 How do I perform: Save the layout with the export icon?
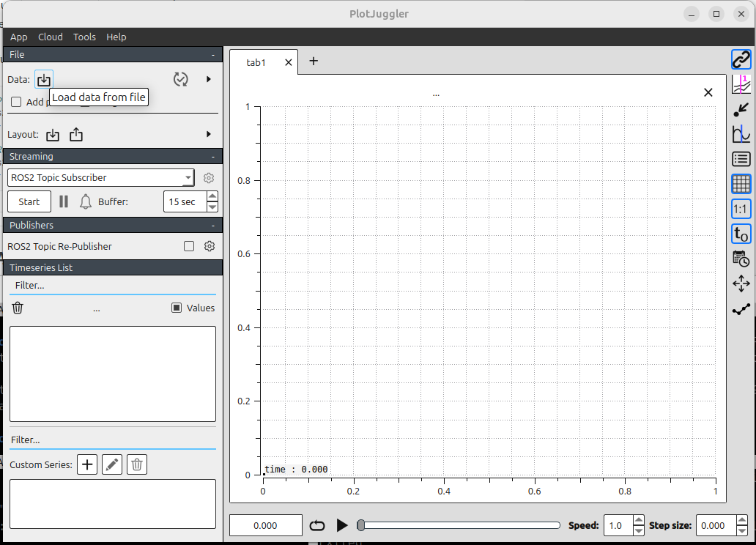tap(76, 135)
